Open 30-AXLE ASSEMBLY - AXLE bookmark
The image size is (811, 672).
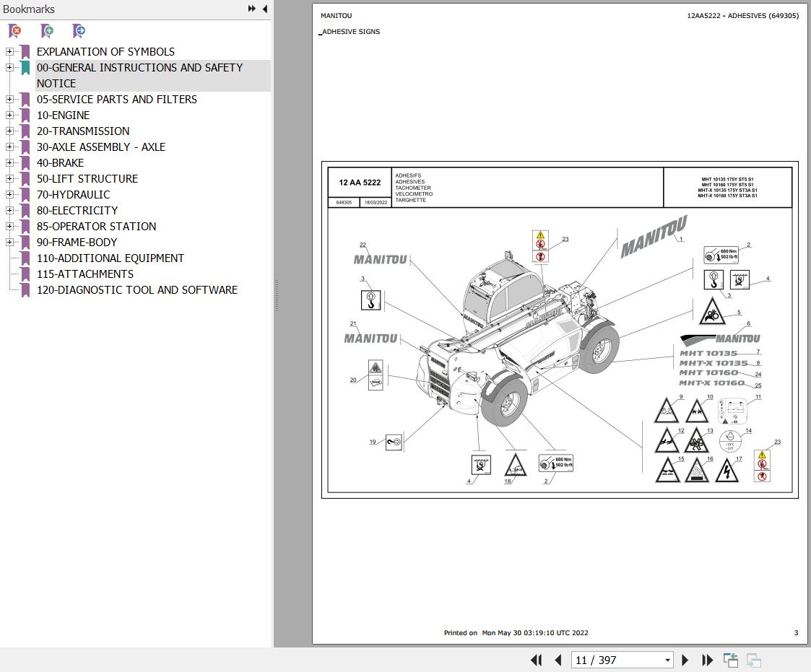pyautogui.click(x=101, y=147)
